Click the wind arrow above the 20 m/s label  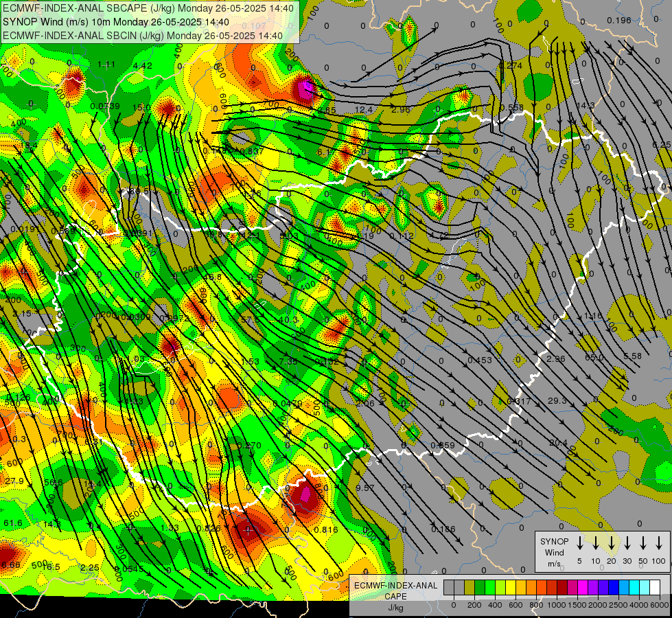tap(611, 543)
